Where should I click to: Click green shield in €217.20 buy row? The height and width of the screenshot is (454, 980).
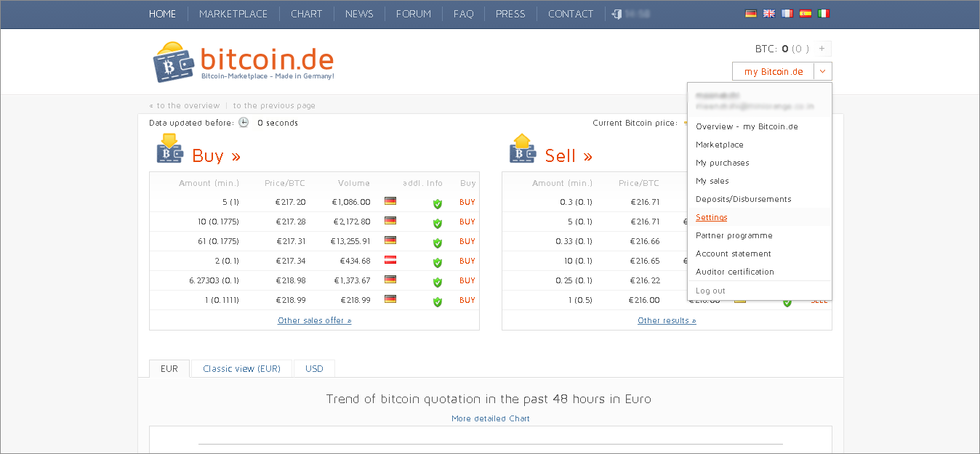coord(438,203)
